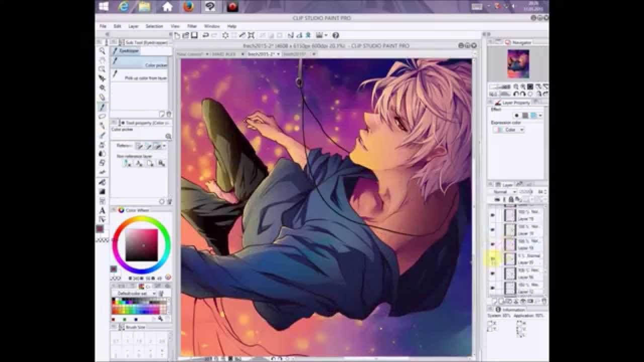Image resolution: width=644 pixels, height=362 pixels.
Task: Toggle last Non reference layer option
Action: click(x=161, y=163)
